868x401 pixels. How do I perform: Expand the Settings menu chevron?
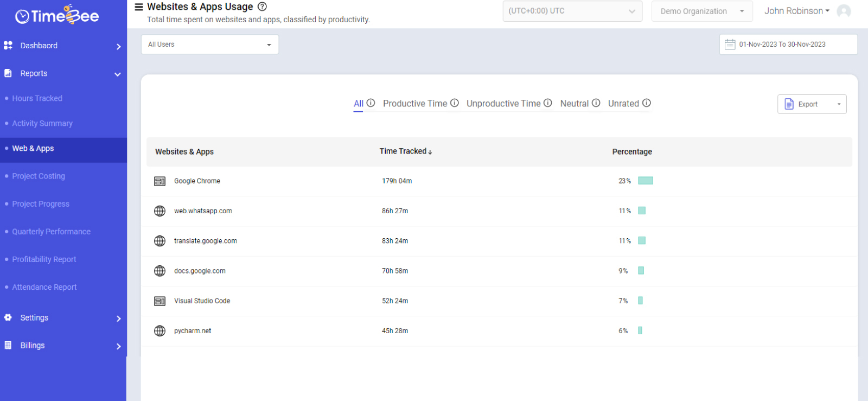[x=118, y=319]
